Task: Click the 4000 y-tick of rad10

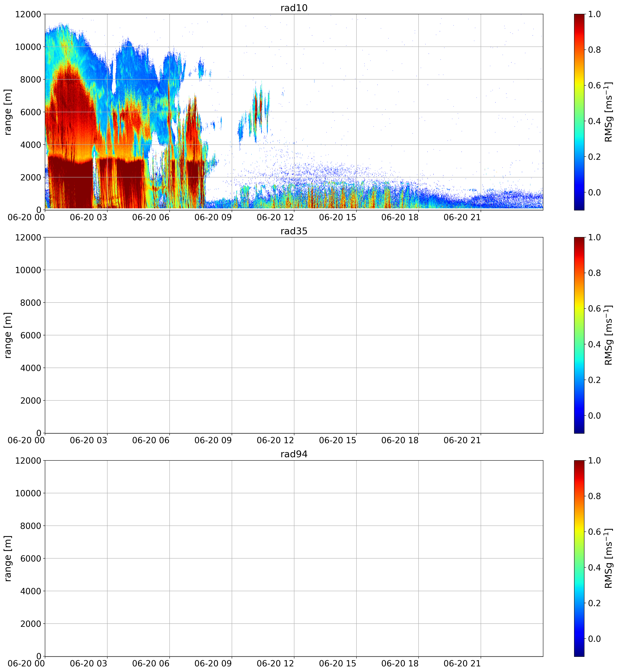Action: tap(31, 145)
